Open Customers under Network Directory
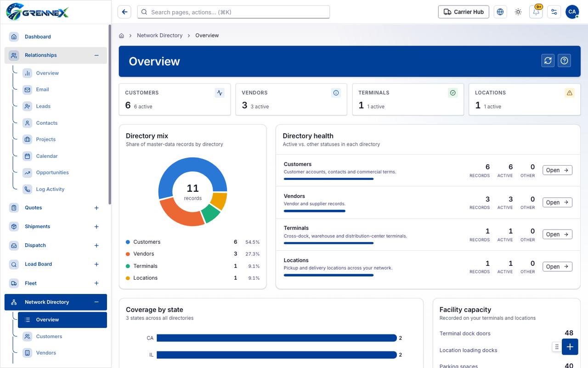Screen dimensions: 588x368 click(62, 336)
